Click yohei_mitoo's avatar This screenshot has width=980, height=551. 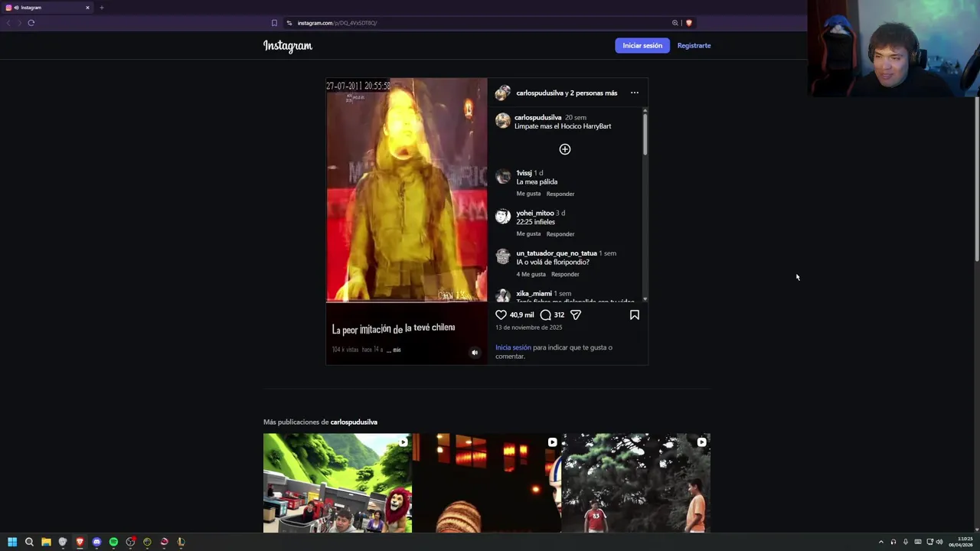point(502,217)
